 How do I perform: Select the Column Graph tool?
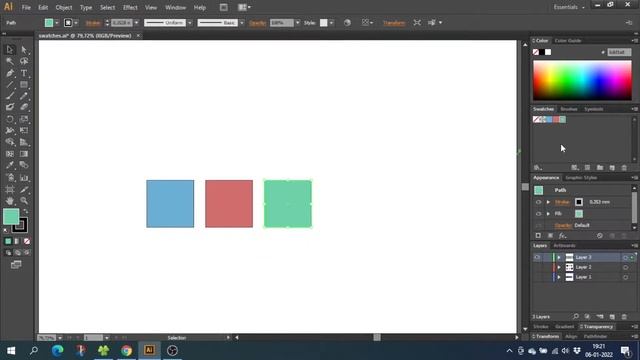[24, 178]
